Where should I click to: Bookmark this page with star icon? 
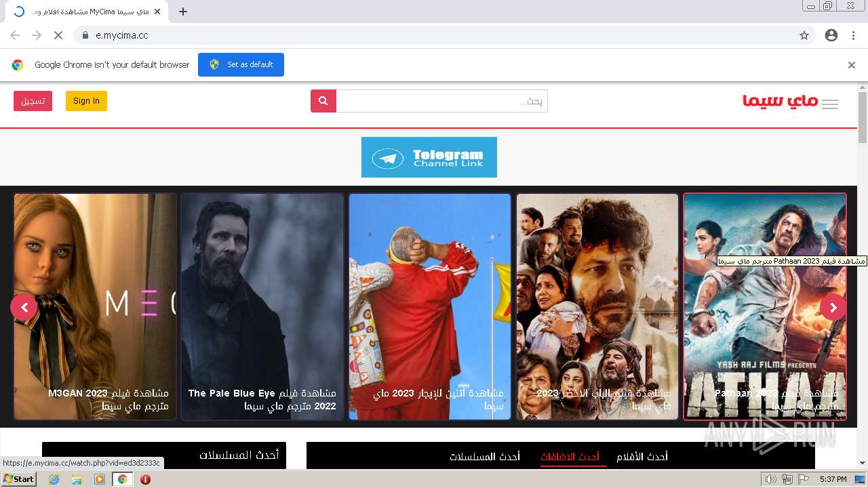point(804,35)
